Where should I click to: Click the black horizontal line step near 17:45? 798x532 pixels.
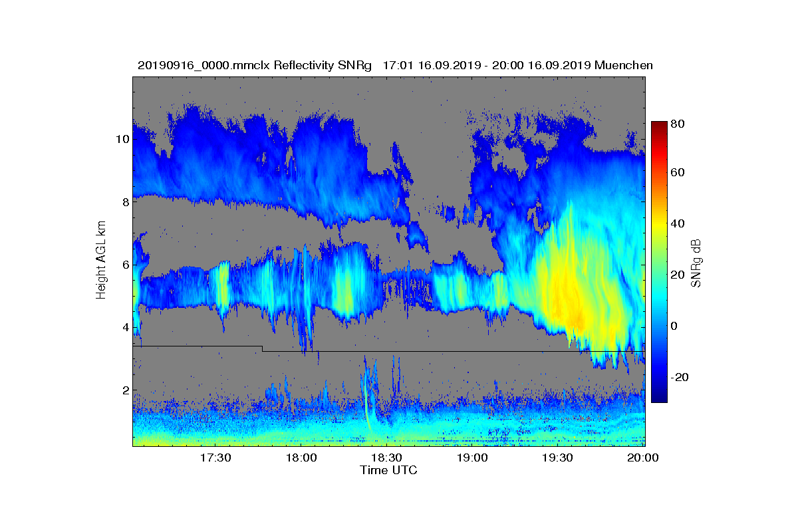pyautogui.click(x=263, y=348)
